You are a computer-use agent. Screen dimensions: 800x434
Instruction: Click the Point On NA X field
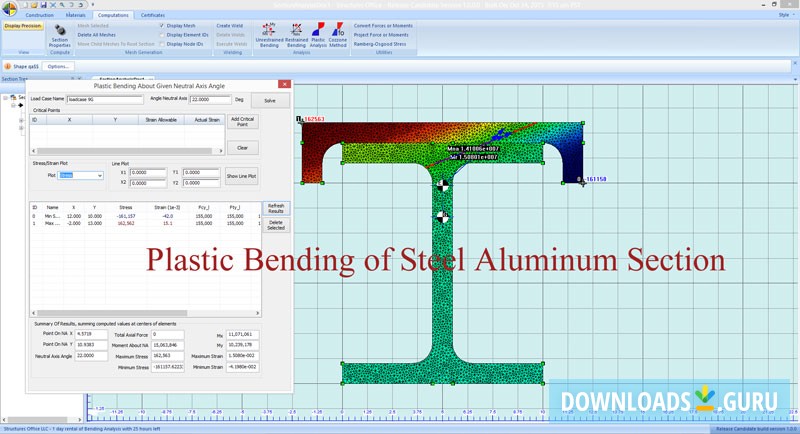(x=91, y=334)
